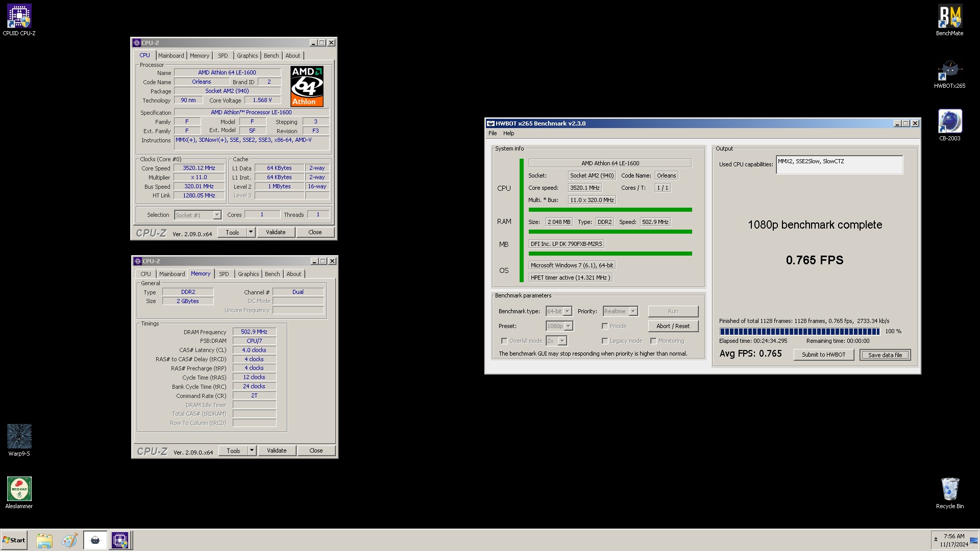The width and height of the screenshot is (980, 551).
Task: Click the Used CPU capabilities text box
Action: [839, 165]
